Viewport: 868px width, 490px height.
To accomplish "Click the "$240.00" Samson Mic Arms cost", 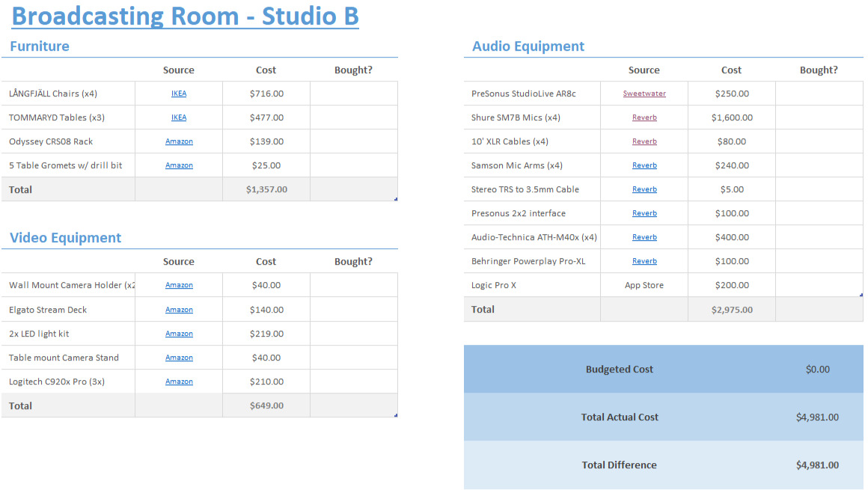I will [x=732, y=165].
